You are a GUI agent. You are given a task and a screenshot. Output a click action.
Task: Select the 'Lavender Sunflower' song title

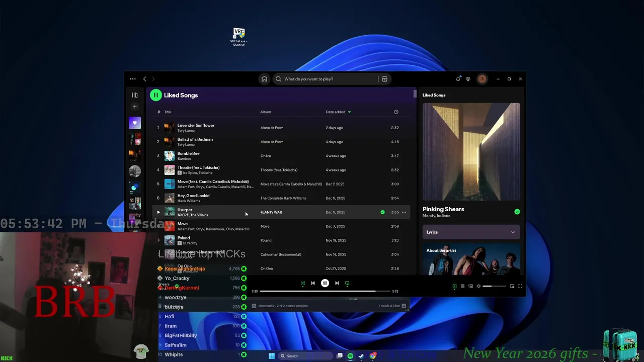(x=196, y=125)
